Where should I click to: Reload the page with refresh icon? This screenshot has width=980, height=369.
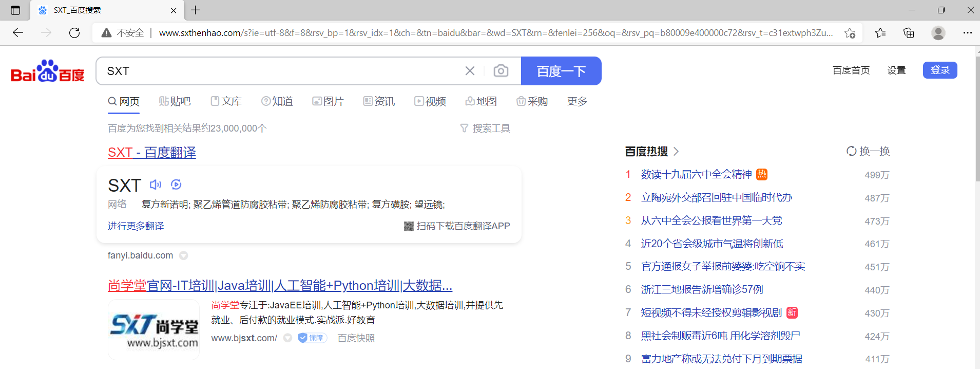[x=74, y=33]
